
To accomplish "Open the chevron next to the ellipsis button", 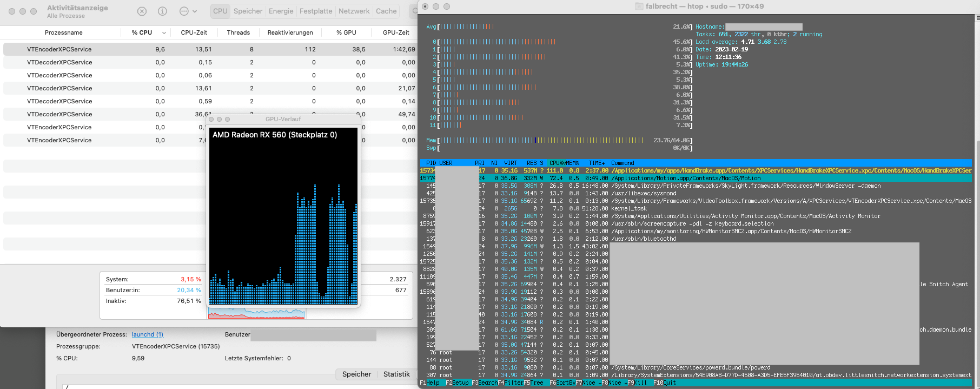I will 195,11.
